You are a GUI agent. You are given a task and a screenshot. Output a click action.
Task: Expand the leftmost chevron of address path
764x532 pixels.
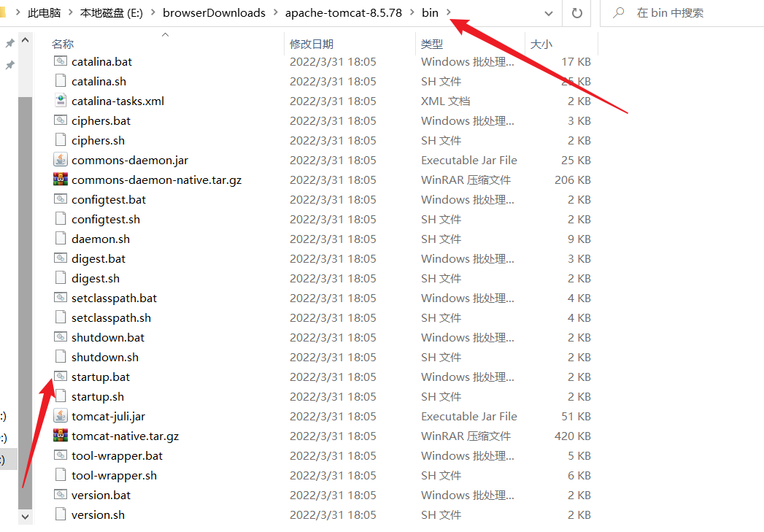(18, 12)
